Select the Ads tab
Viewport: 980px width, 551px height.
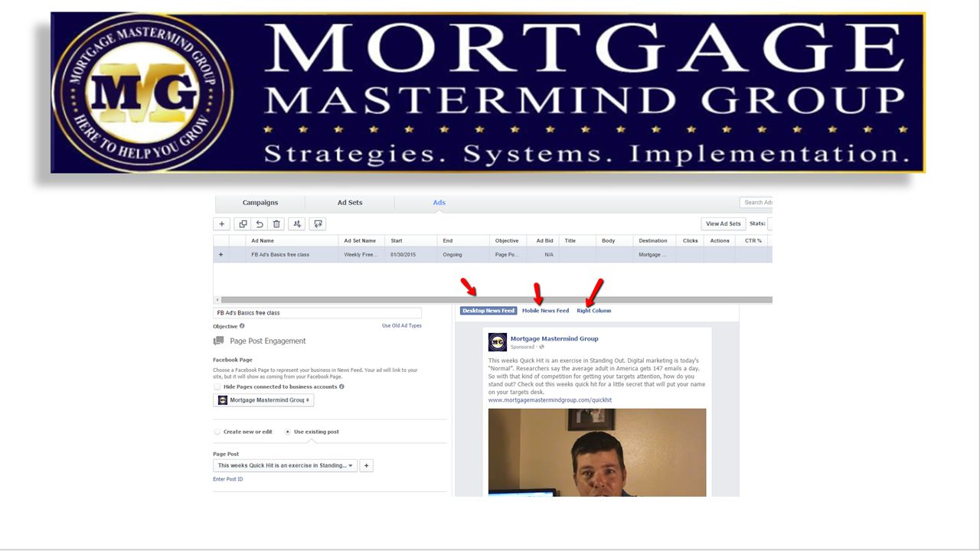click(439, 203)
